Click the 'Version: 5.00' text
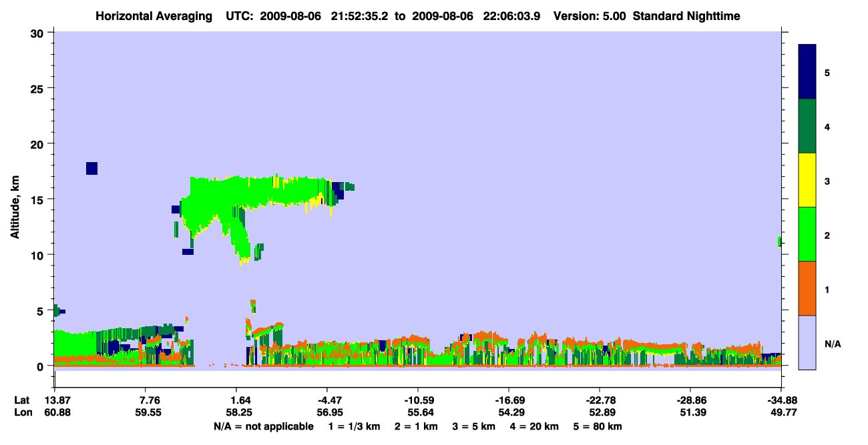Screen dimensions: 868x445 coord(589,16)
